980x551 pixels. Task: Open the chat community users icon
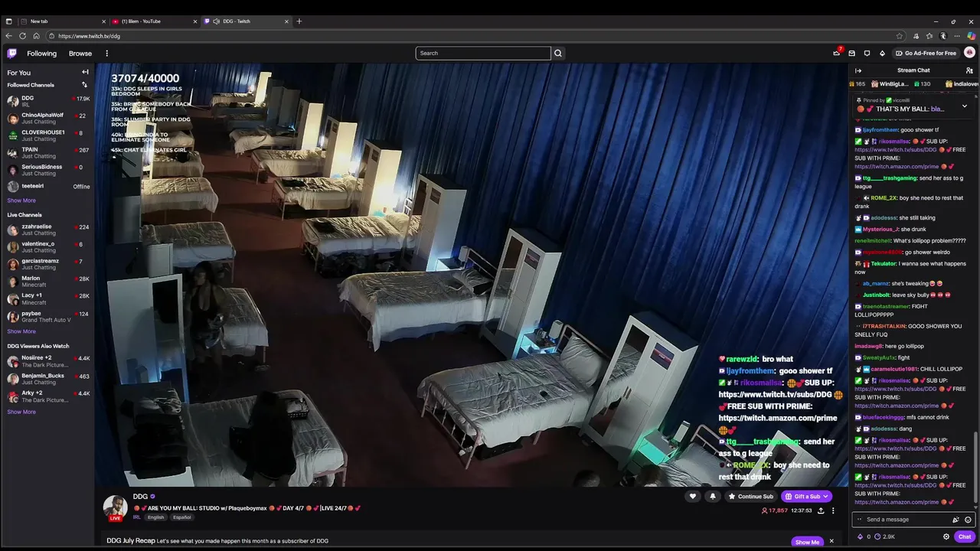969,70
